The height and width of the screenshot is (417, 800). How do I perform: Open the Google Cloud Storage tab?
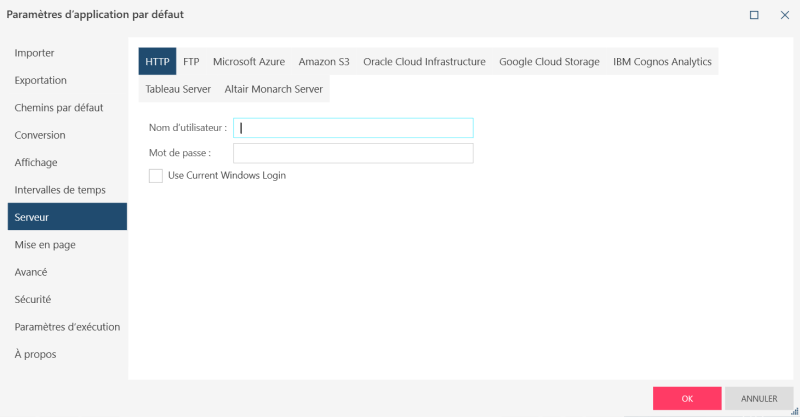[549, 62]
